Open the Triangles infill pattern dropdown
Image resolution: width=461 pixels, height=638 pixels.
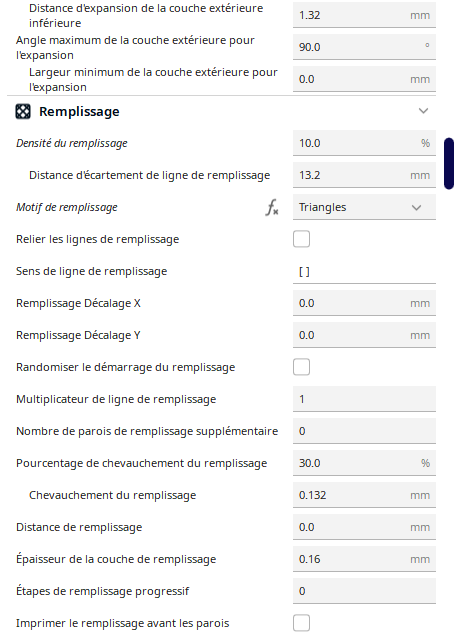pos(364,207)
